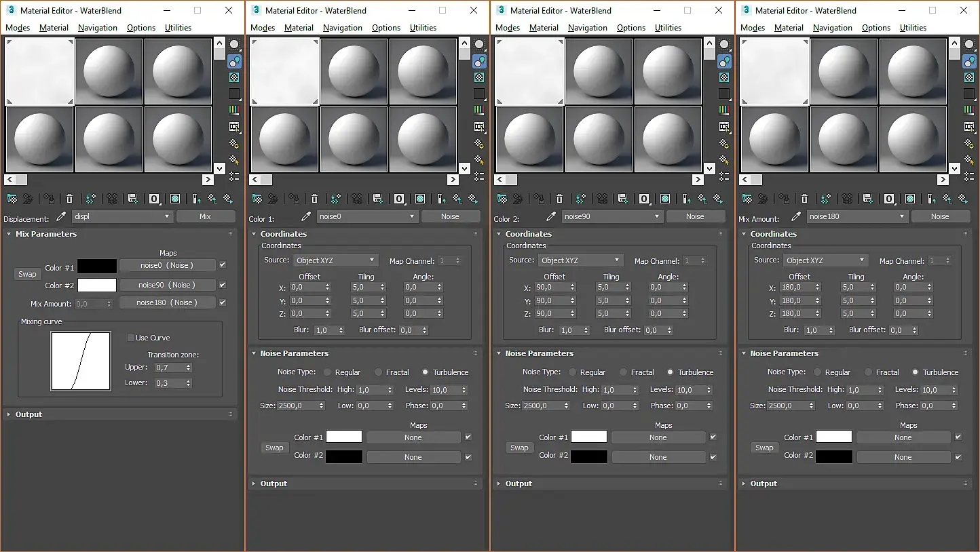Click the white Color #1 swatch in noise0 window
The height and width of the screenshot is (552, 980).
pyautogui.click(x=344, y=437)
